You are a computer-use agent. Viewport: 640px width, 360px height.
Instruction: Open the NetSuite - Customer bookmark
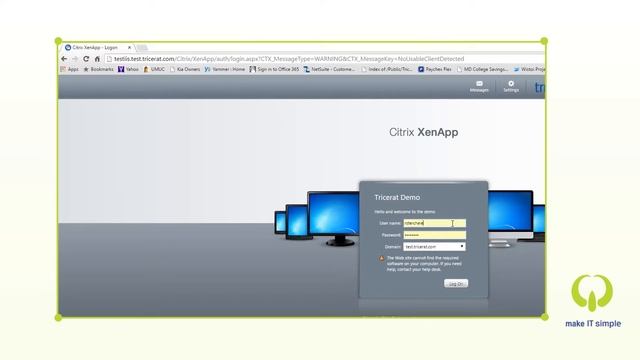(x=329, y=69)
